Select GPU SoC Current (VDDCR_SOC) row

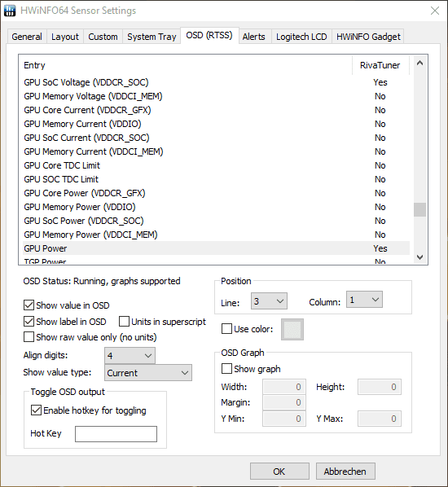pos(216,138)
